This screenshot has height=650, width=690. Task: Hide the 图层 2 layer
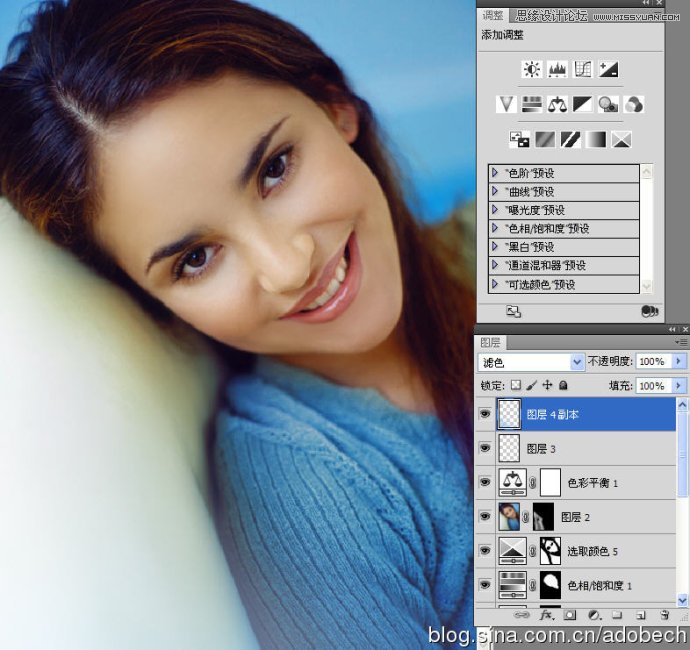[x=485, y=517]
